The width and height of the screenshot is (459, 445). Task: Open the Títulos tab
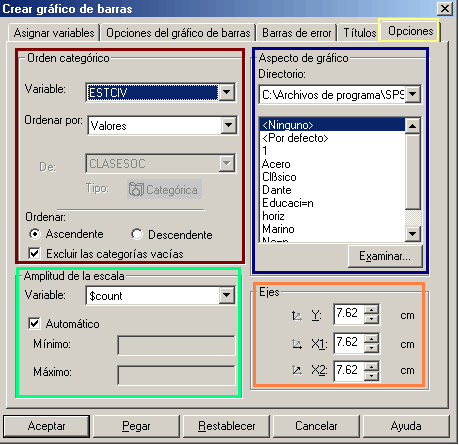pyautogui.click(x=359, y=33)
